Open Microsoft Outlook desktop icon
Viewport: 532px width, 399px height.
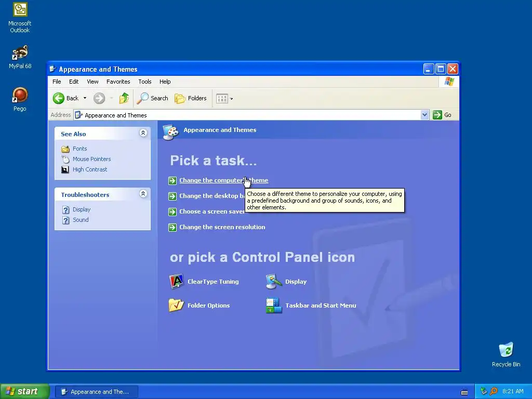(20, 18)
